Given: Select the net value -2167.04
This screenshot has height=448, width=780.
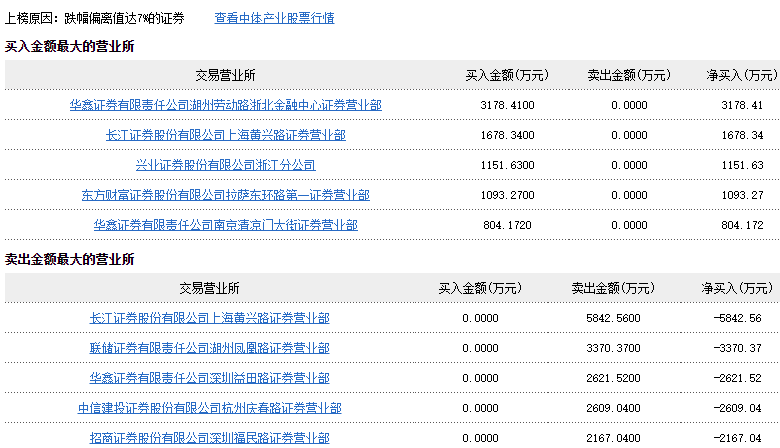Looking at the screenshot, I should pyautogui.click(x=738, y=438).
